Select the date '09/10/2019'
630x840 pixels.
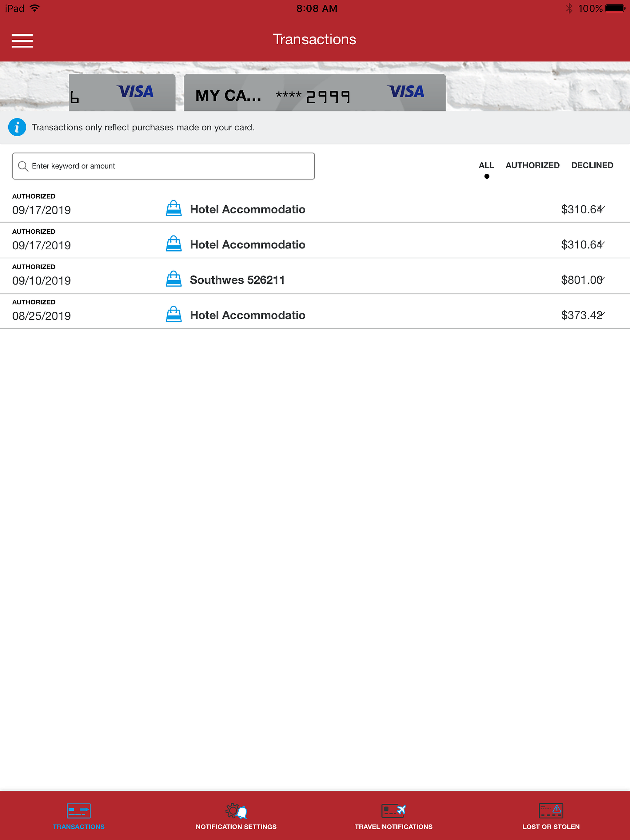click(42, 281)
